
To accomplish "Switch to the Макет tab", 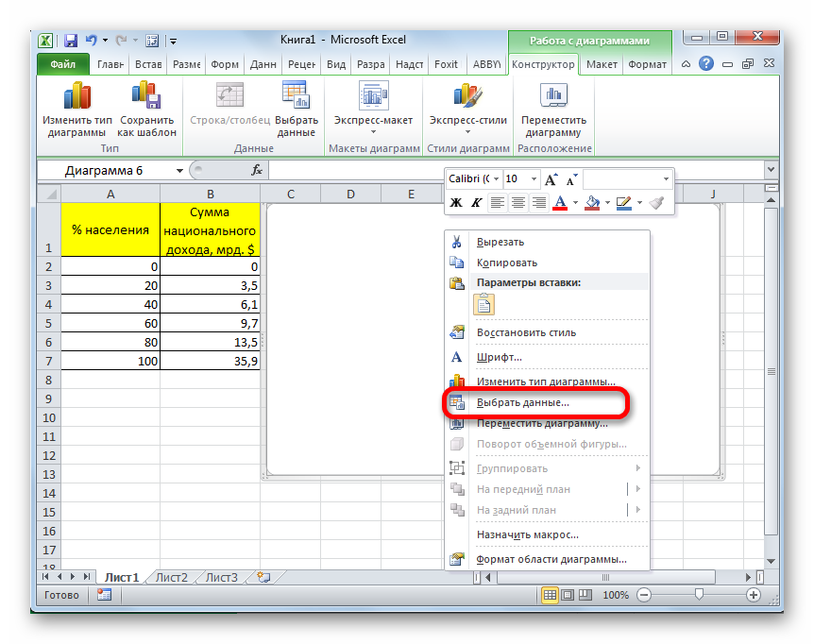I will click(x=602, y=64).
